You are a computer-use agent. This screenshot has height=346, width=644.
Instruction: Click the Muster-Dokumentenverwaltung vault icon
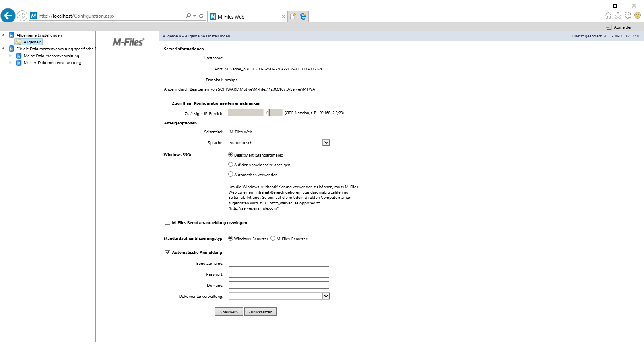(x=19, y=63)
